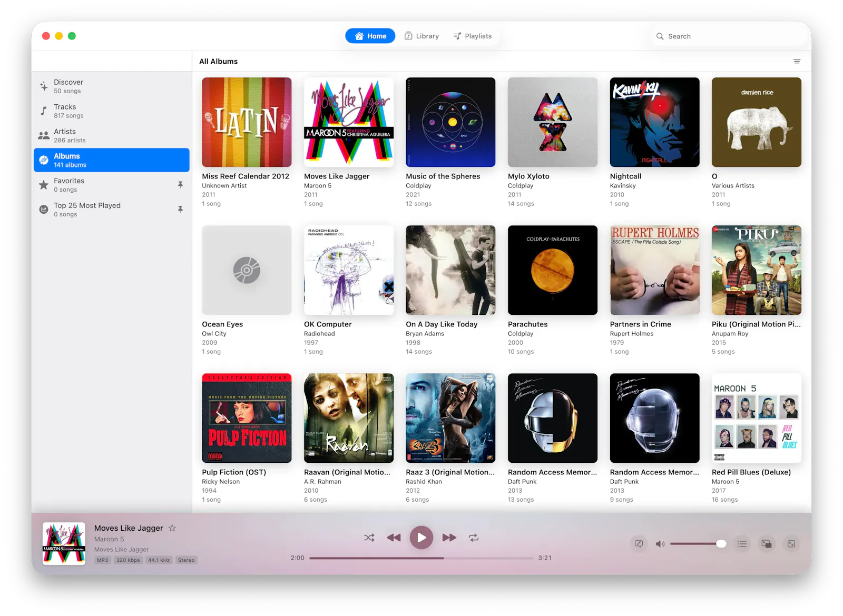The width and height of the screenshot is (843, 616).
Task: Open the damien rice O album
Action: click(x=757, y=122)
